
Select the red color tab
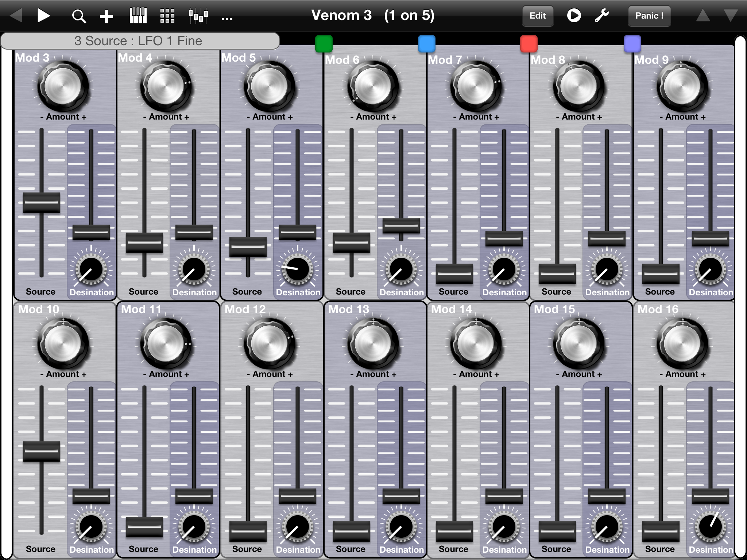point(529,44)
